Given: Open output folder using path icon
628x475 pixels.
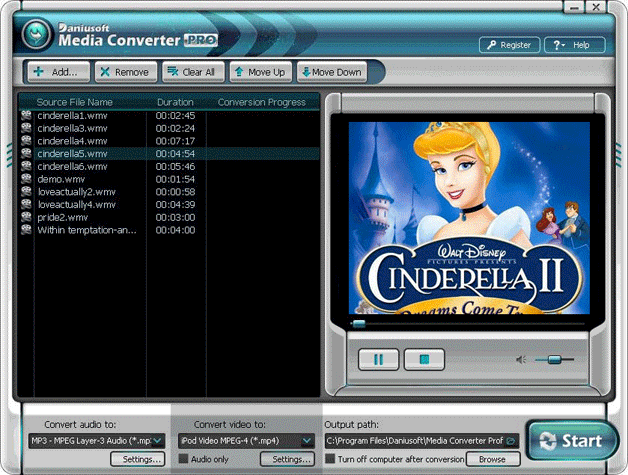Looking at the screenshot, I should pyautogui.click(x=511, y=440).
